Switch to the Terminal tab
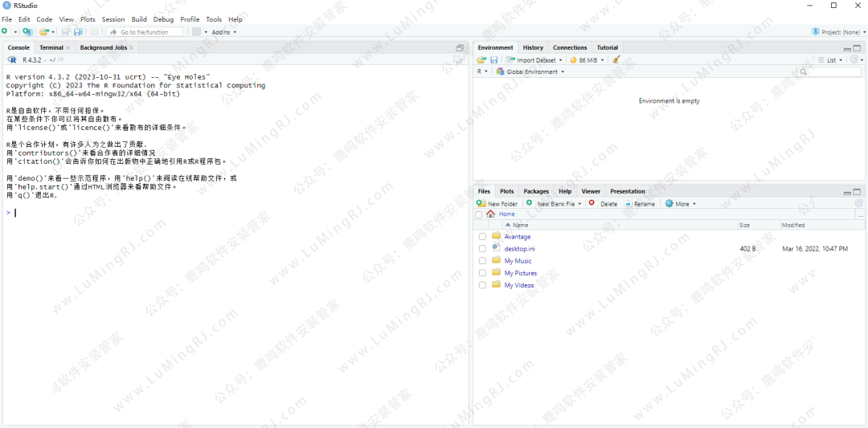The height and width of the screenshot is (428, 868). click(51, 47)
